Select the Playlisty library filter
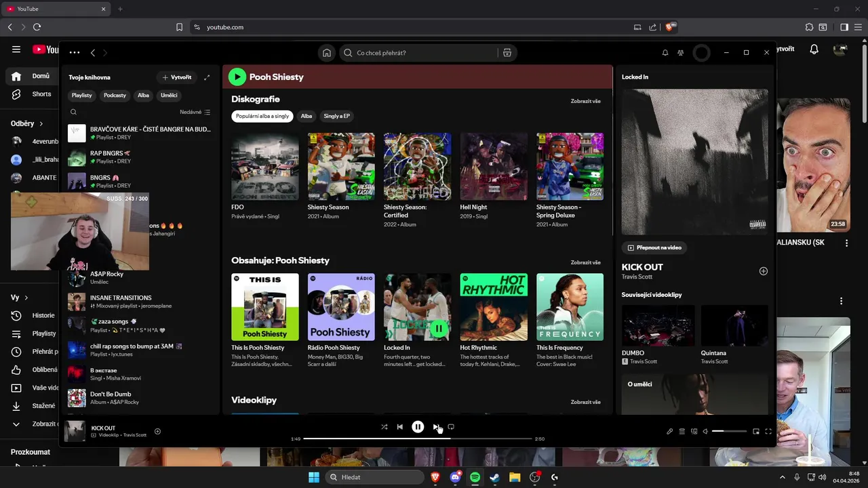868x488 pixels. (x=82, y=96)
